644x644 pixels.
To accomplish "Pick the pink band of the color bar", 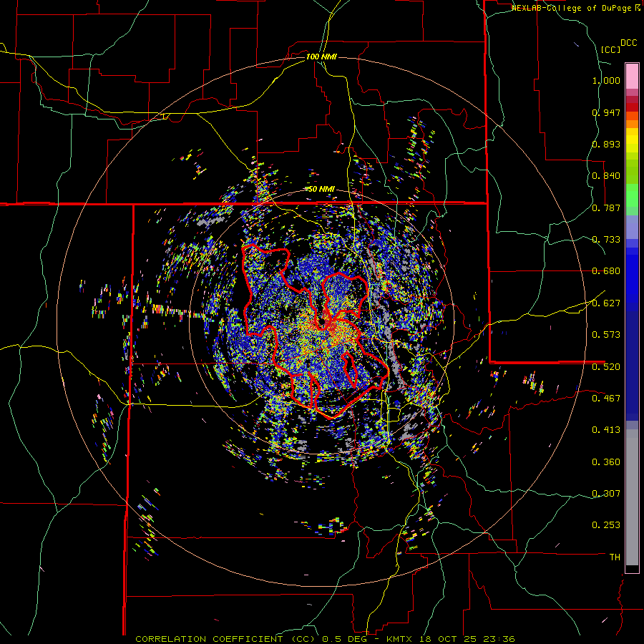I will point(632,77).
